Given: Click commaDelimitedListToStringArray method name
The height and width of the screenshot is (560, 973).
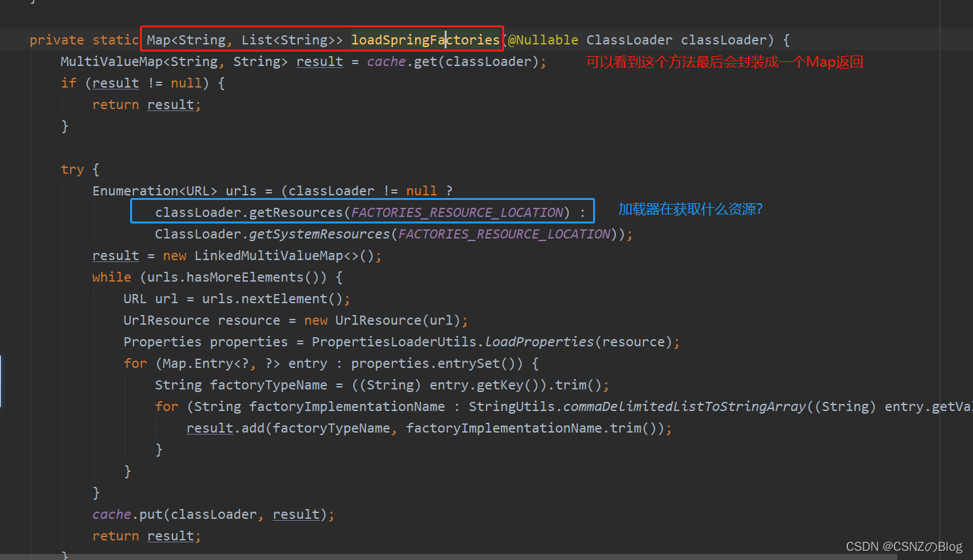Looking at the screenshot, I should 685,406.
